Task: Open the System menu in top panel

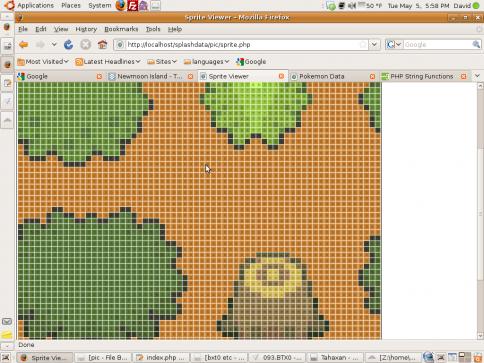Action: point(100,5)
